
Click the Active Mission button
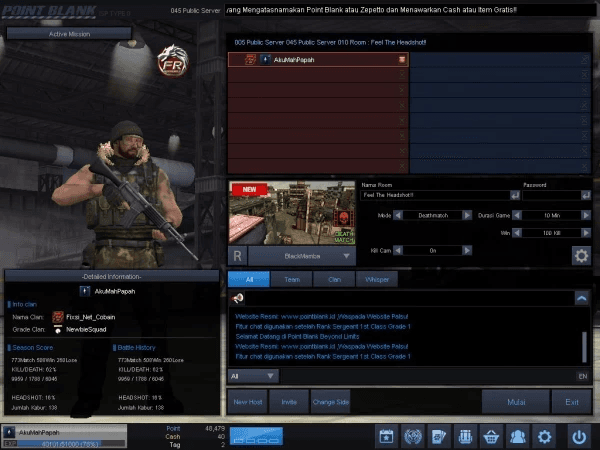pyautogui.click(x=69, y=34)
